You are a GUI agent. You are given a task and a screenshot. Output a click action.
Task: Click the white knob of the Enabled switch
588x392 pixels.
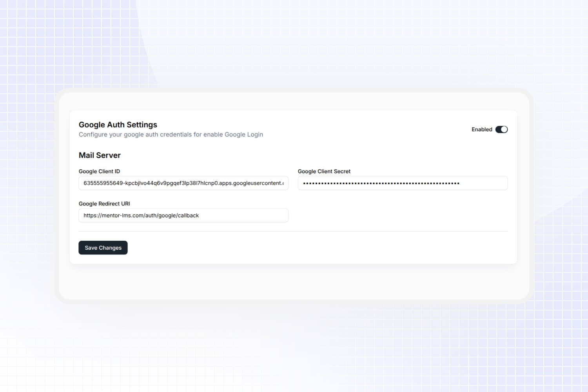point(504,129)
